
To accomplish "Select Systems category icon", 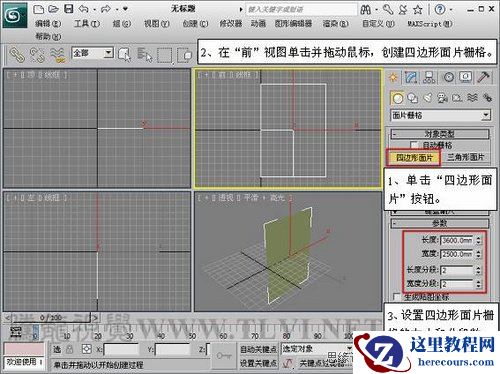I will [x=487, y=98].
